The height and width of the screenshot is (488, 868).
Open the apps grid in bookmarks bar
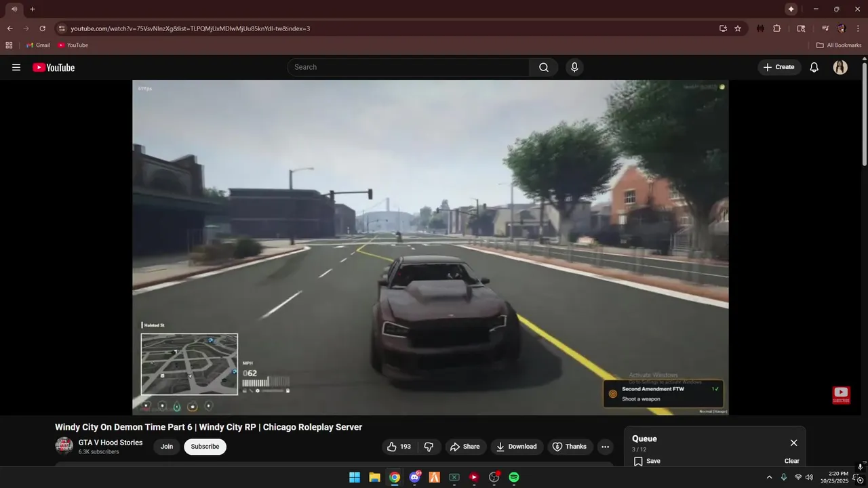point(9,45)
